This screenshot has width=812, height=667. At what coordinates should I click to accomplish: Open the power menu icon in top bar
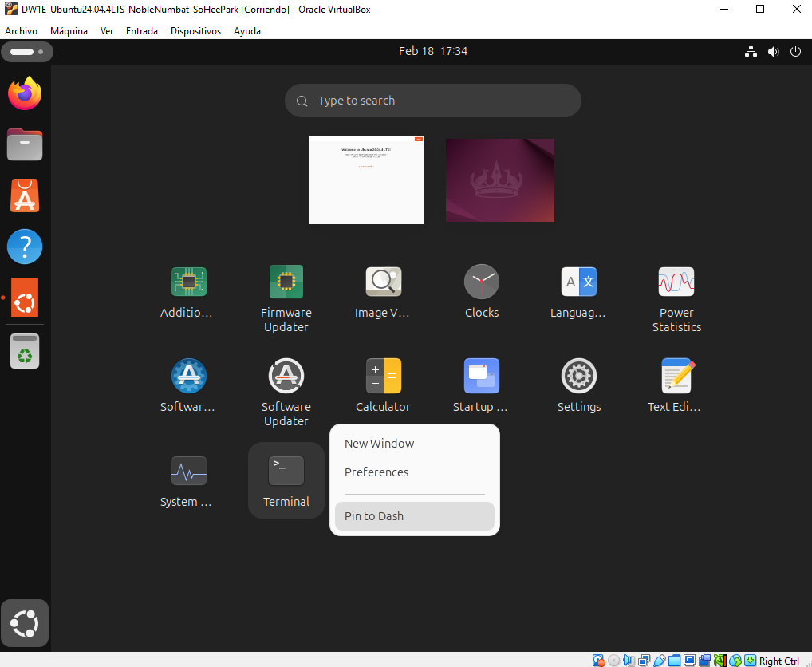coord(795,51)
